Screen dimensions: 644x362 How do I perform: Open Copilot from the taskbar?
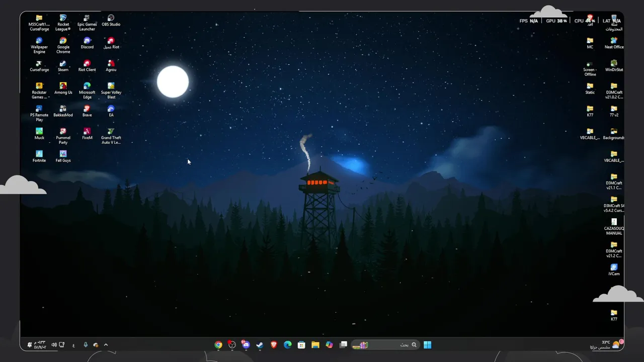click(x=329, y=345)
